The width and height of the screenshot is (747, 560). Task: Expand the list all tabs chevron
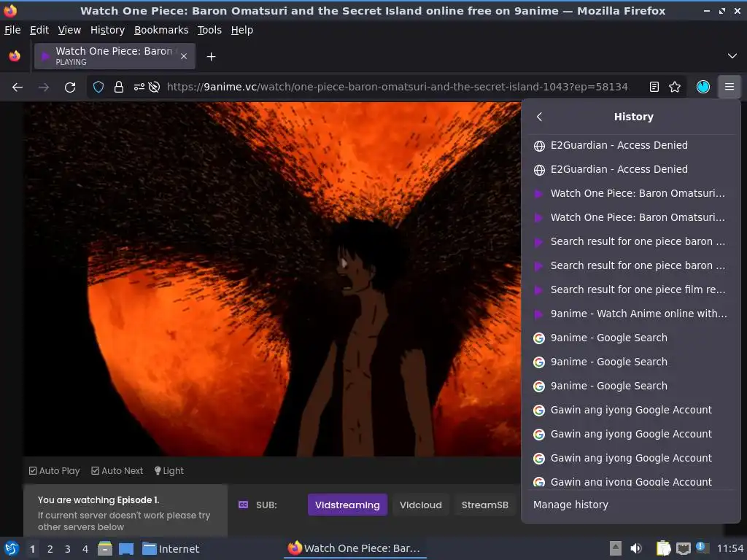click(x=732, y=56)
